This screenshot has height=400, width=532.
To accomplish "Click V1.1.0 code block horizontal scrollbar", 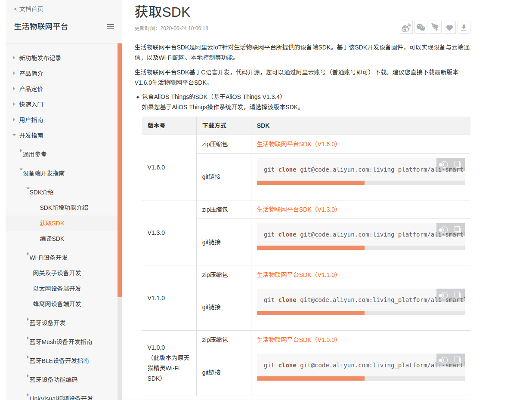I will tap(311, 313).
